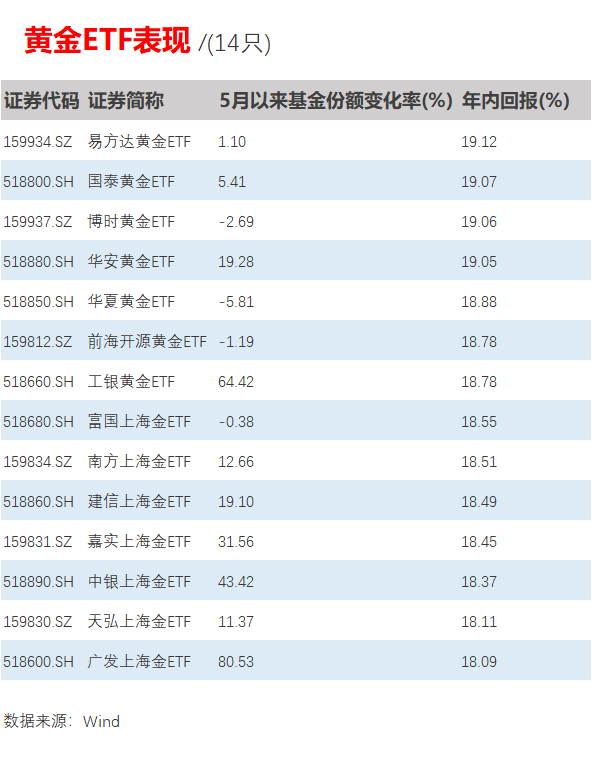Click the 工银黄金ETF share change value 64.42

[236, 382]
